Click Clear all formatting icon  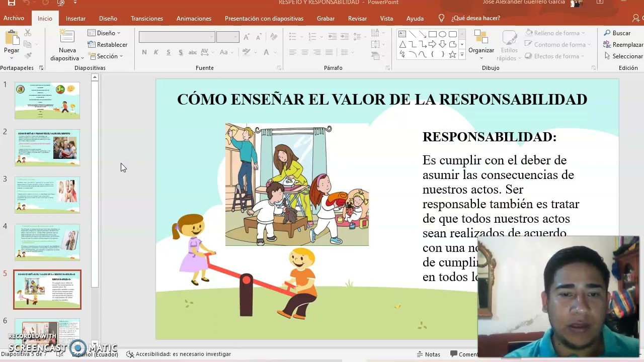[x=274, y=37]
